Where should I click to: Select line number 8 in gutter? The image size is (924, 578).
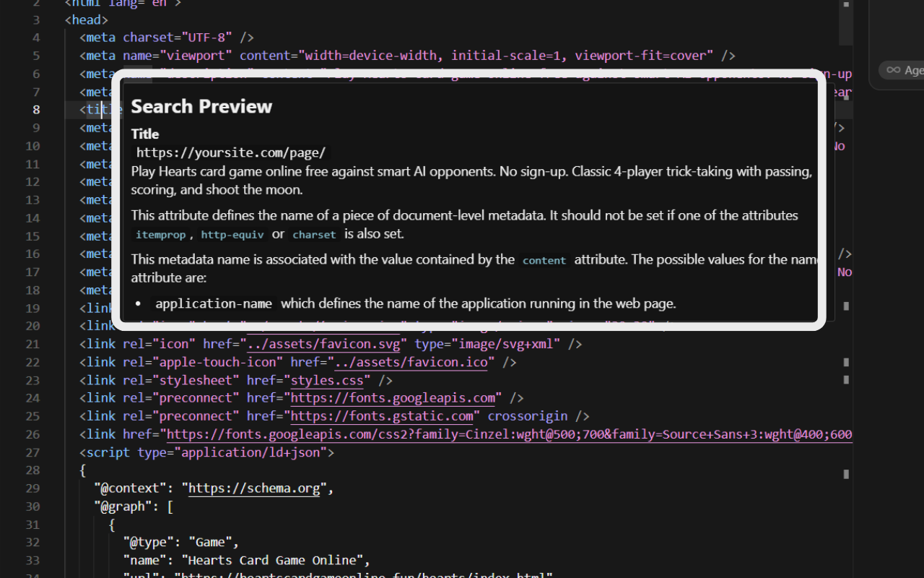[x=36, y=110]
